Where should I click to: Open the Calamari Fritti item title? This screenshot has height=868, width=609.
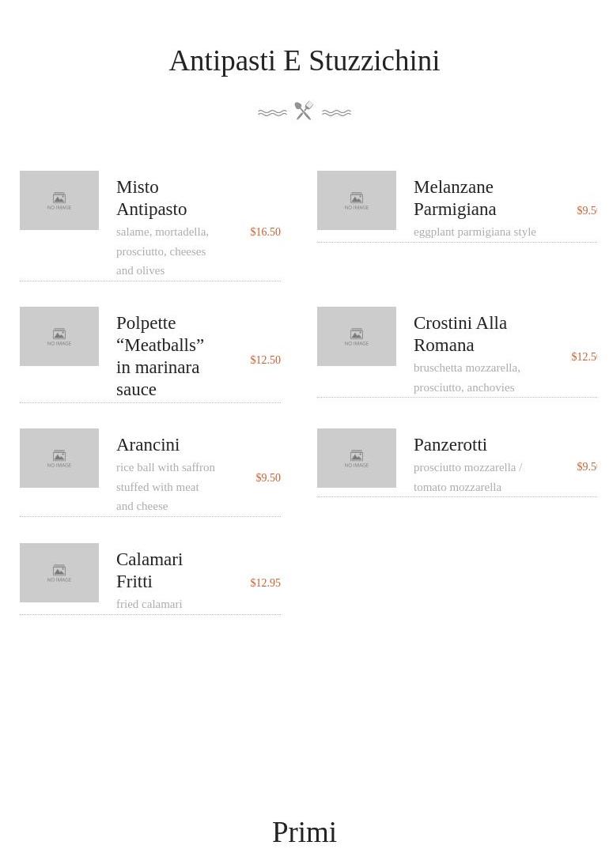click(x=149, y=571)
